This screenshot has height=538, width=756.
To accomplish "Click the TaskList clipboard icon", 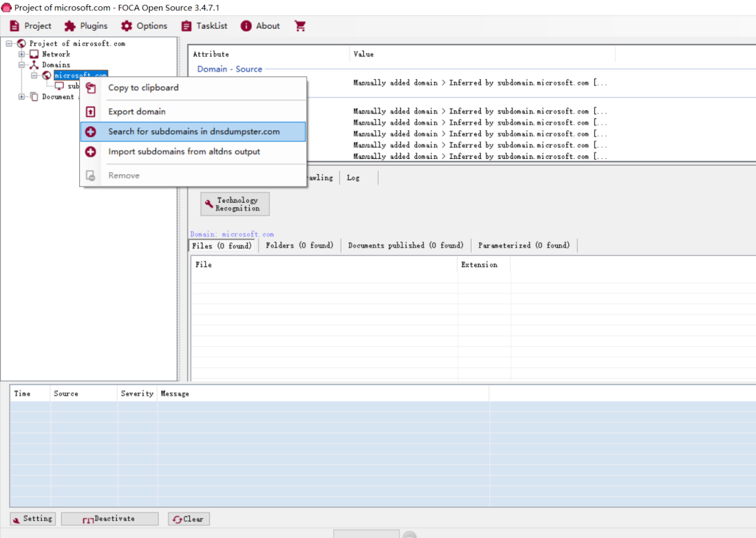I will coord(186,26).
